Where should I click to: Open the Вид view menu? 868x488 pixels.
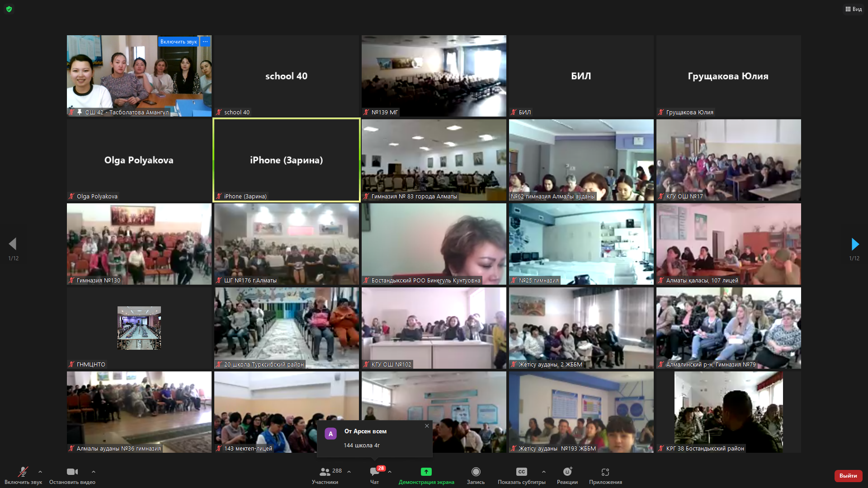point(853,9)
